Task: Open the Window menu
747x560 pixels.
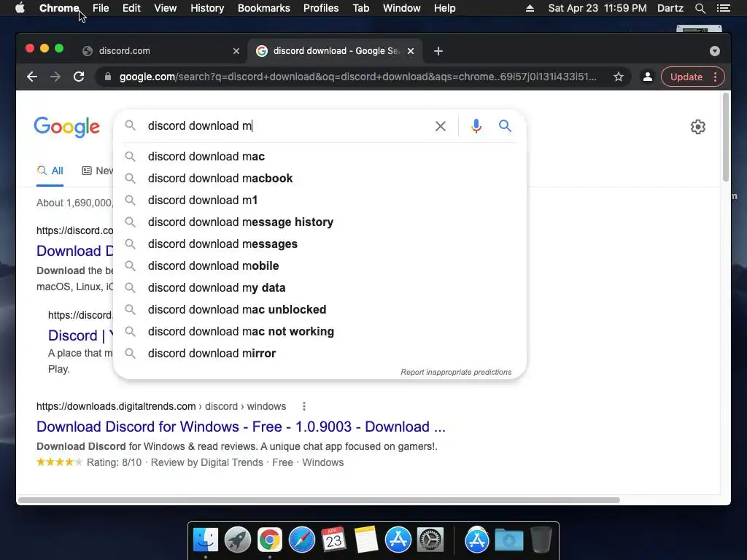Action: click(x=402, y=8)
